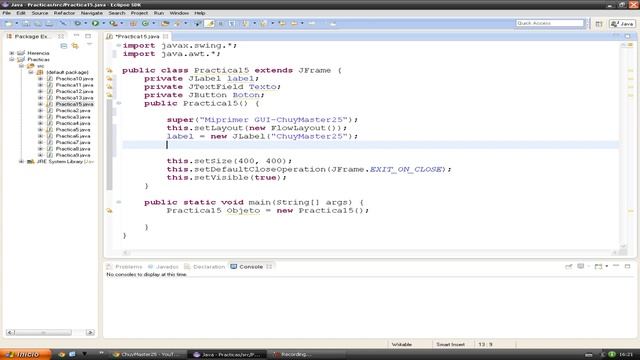The width and height of the screenshot is (640, 360).
Task: Switch to the Problems tab
Action: click(124, 267)
